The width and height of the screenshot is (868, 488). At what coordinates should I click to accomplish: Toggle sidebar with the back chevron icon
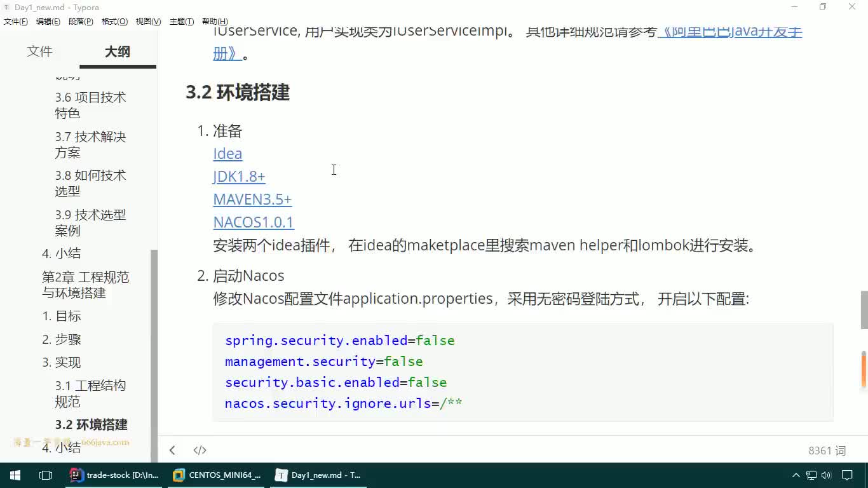click(172, 450)
